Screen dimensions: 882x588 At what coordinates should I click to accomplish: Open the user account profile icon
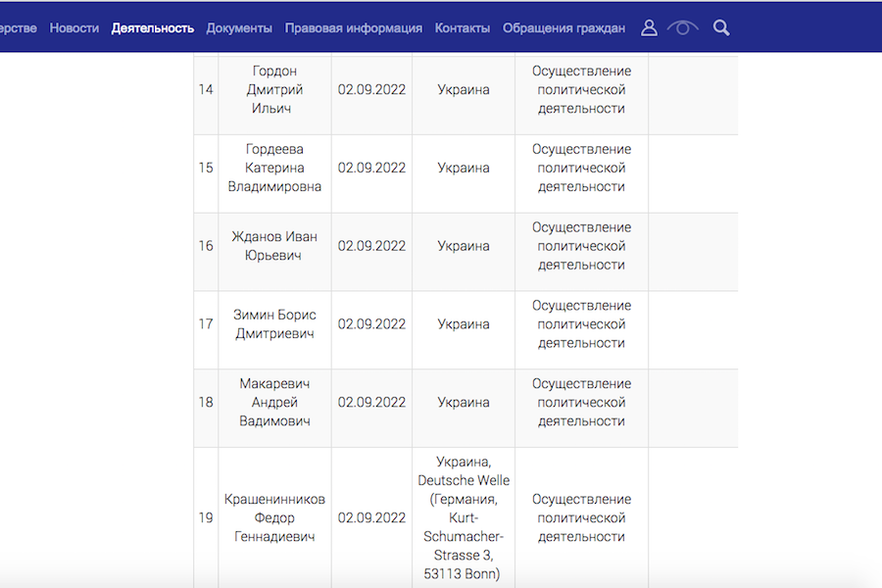click(x=649, y=28)
